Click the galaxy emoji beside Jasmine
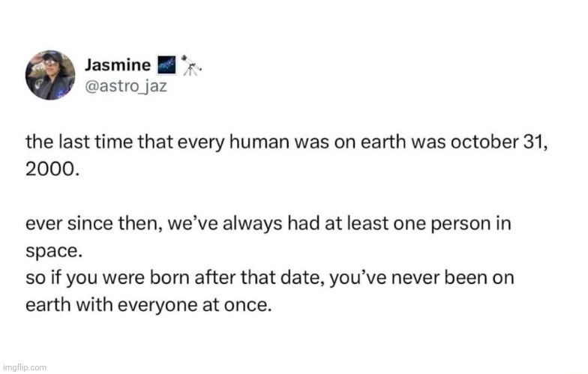 (169, 65)
